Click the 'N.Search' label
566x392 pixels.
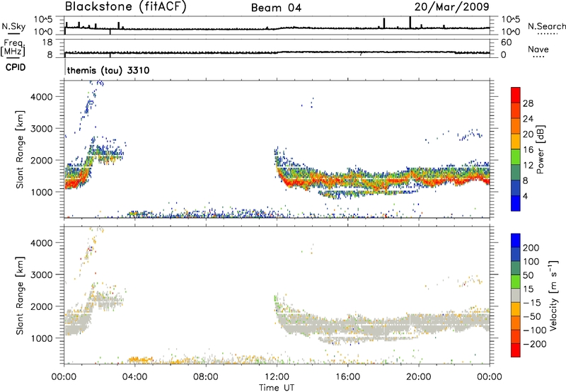pyautogui.click(x=546, y=26)
